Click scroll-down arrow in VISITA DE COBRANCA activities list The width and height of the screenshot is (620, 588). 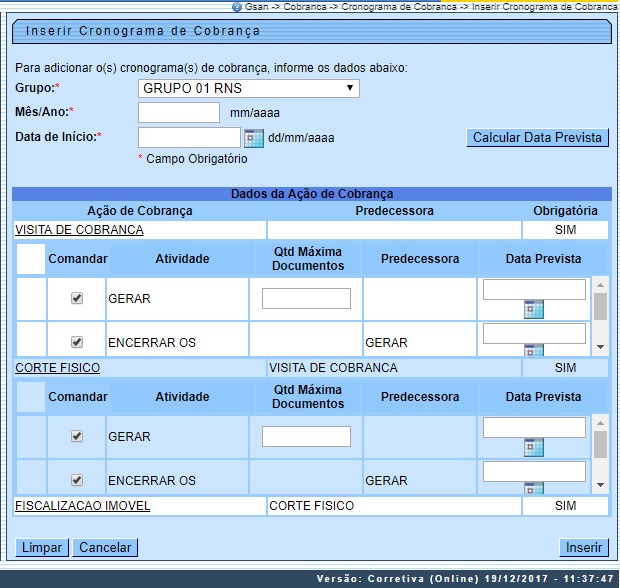click(600, 347)
